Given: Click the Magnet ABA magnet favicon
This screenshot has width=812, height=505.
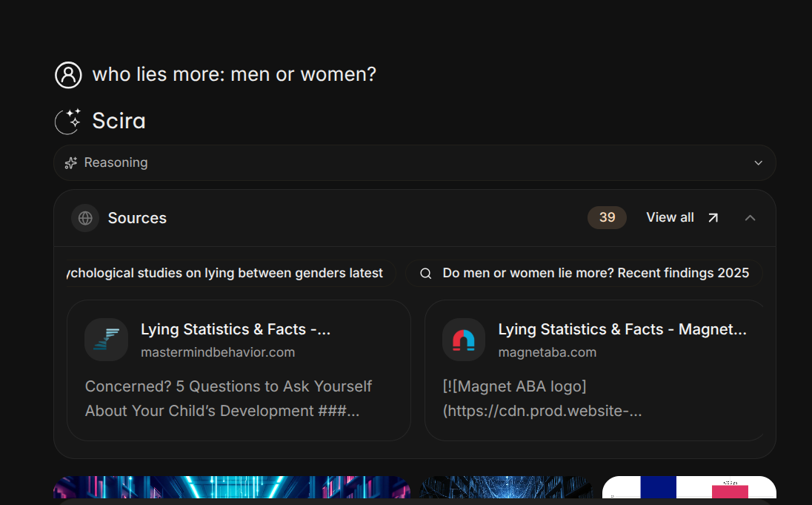Looking at the screenshot, I should [x=464, y=340].
